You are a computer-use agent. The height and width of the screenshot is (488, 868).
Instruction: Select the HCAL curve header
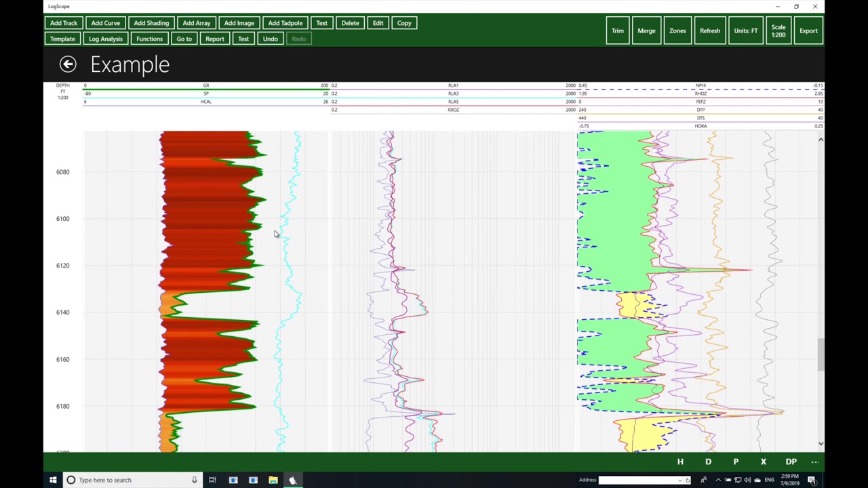[206, 102]
